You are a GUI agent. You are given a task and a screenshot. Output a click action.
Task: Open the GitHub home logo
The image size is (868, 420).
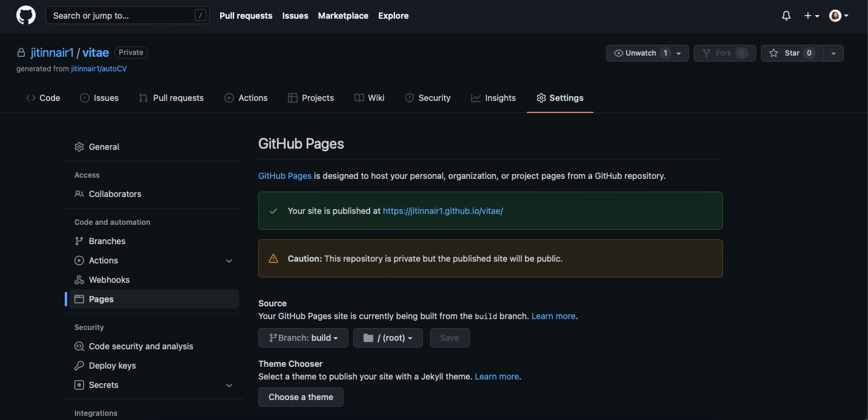tap(26, 16)
